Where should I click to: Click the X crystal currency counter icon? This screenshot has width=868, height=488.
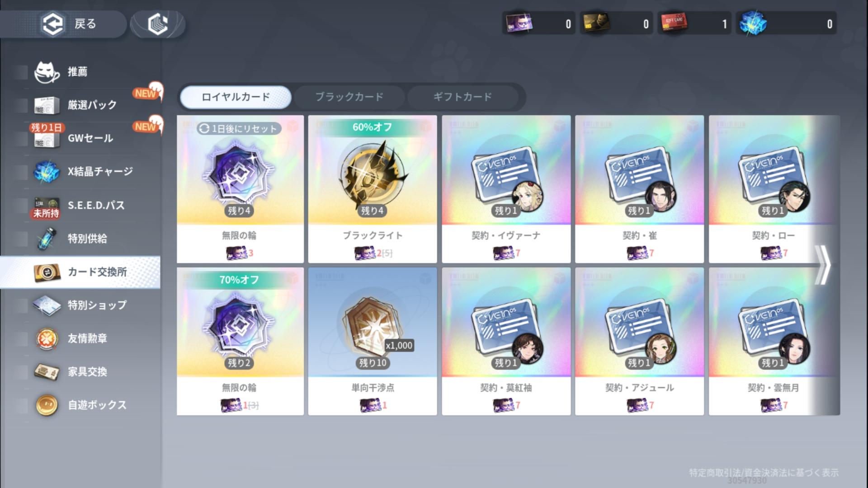tap(753, 23)
